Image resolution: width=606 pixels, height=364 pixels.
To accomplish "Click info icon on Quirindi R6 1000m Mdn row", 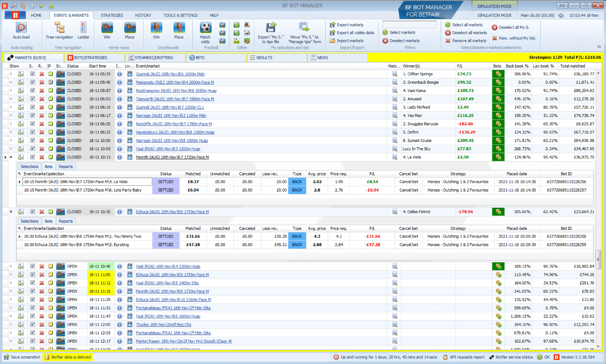I will tap(120, 74).
